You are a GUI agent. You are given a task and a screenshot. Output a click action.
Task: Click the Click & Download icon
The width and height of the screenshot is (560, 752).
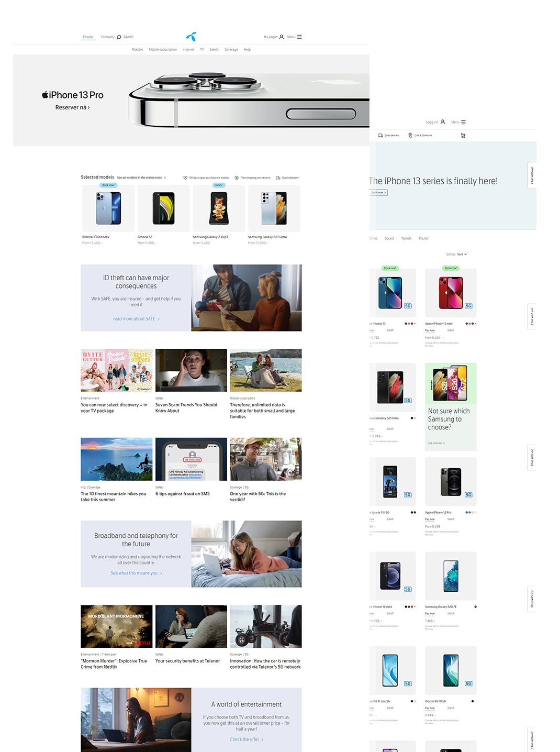pos(410,135)
